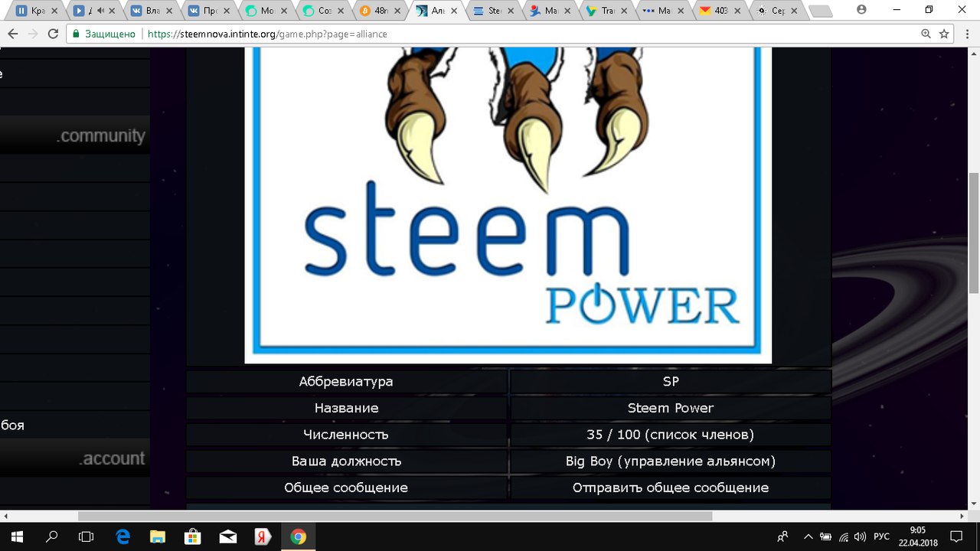Viewport: 980px width, 551px height.
Task: Bookmark this page with the star icon
Action: (x=944, y=34)
